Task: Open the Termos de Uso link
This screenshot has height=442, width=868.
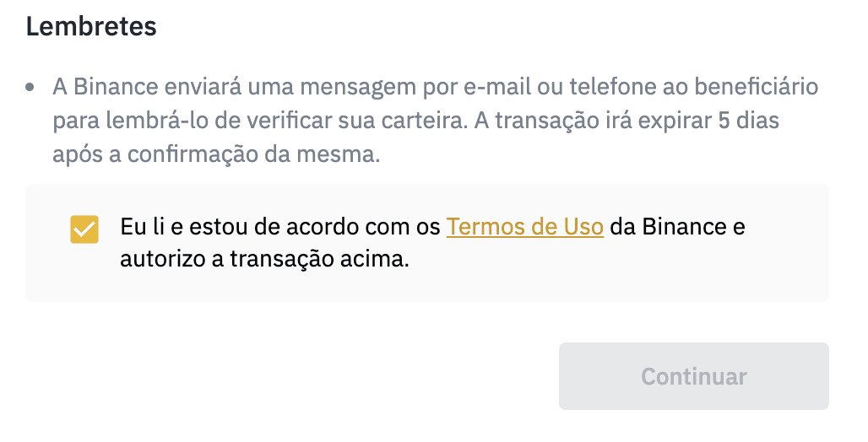Action: 525,227
